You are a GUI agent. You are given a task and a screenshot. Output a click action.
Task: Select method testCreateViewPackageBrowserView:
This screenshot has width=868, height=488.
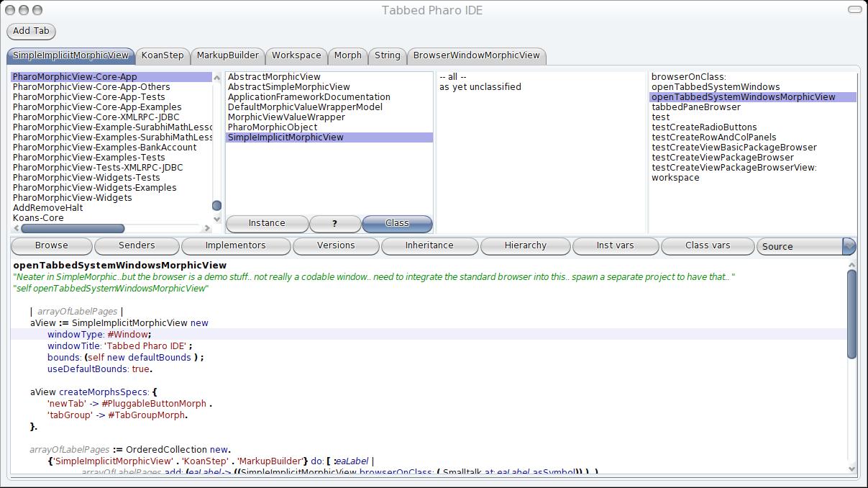tap(753, 168)
